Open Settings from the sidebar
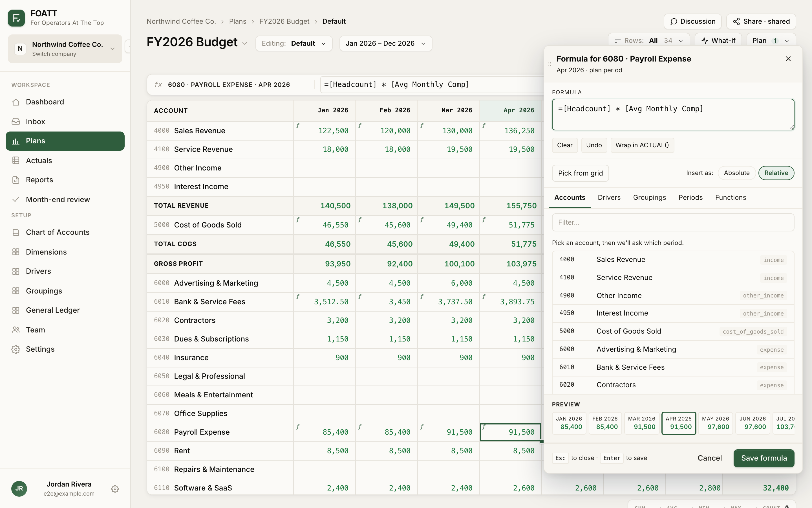 point(65,349)
